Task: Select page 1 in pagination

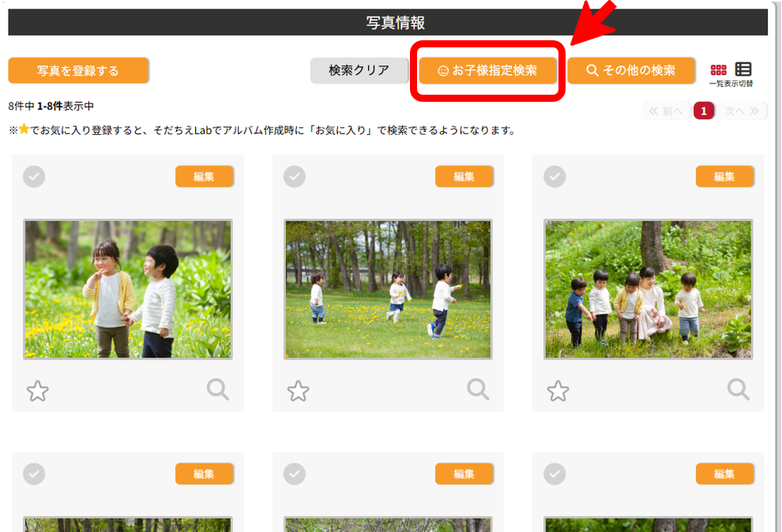Action: click(x=704, y=111)
